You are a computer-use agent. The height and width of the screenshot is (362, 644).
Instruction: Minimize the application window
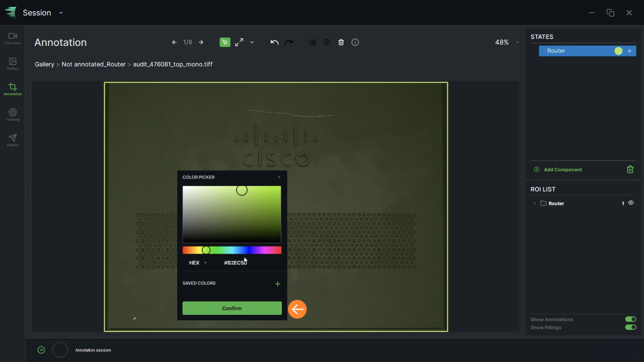[591, 13]
